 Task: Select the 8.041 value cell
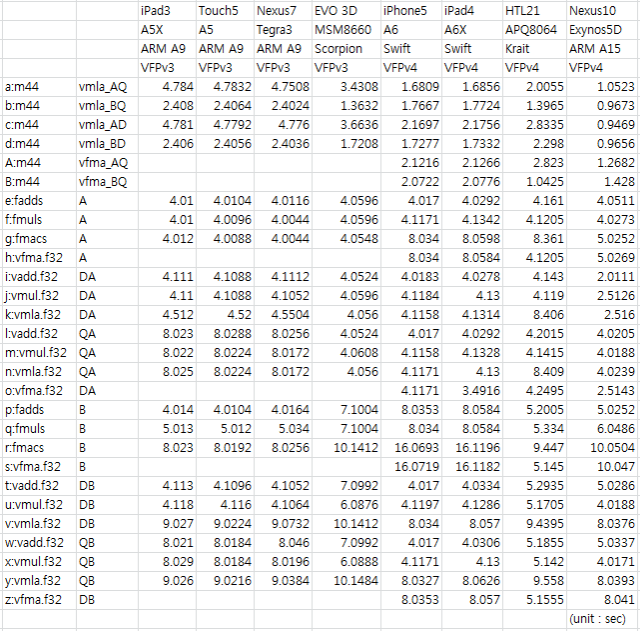[x=602, y=600]
